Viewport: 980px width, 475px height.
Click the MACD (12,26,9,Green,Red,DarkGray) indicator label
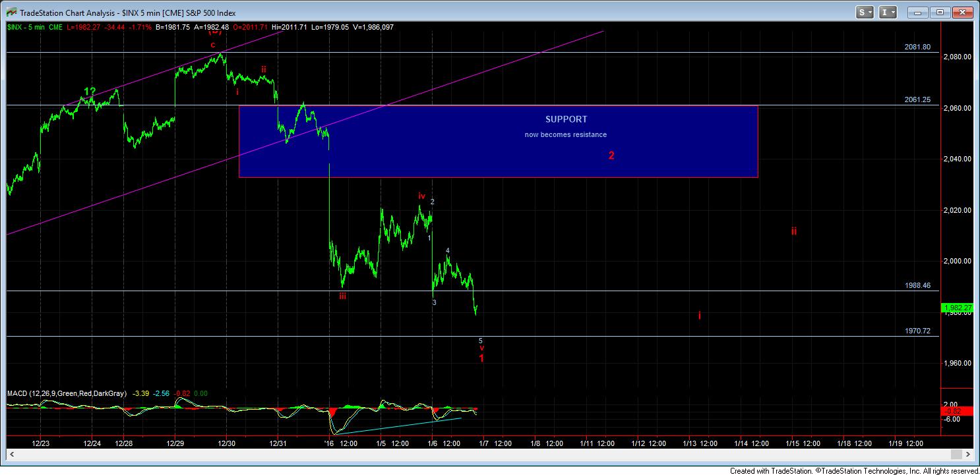click(68, 393)
